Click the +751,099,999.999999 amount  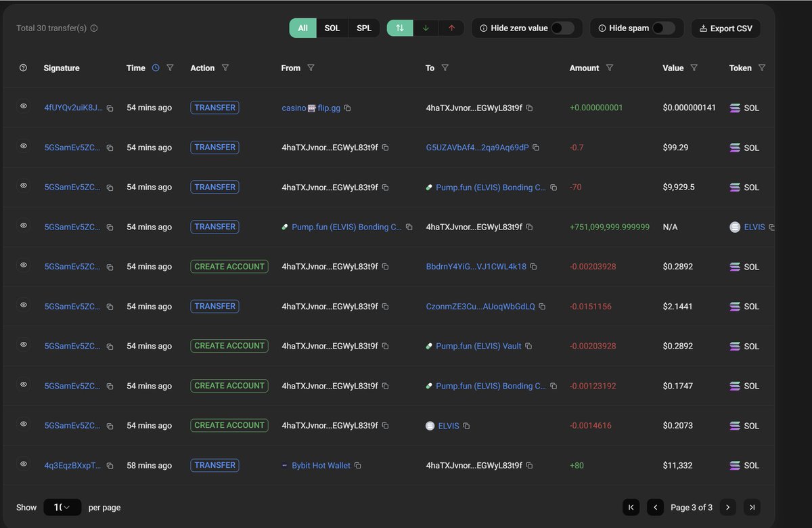[610, 227]
